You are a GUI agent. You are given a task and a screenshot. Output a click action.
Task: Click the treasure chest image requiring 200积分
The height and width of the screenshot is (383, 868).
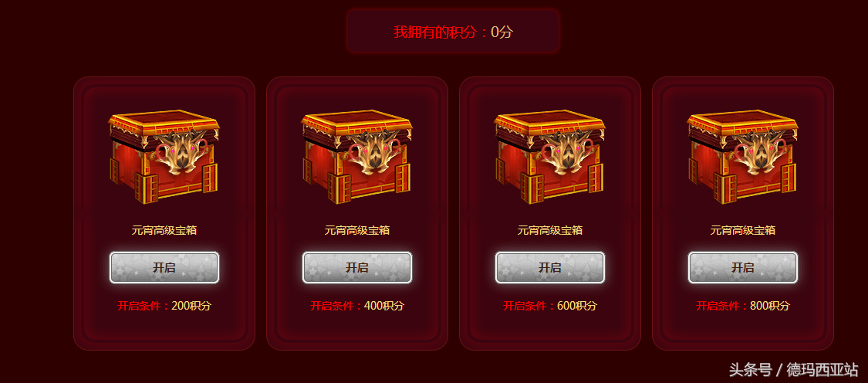click(x=164, y=157)
